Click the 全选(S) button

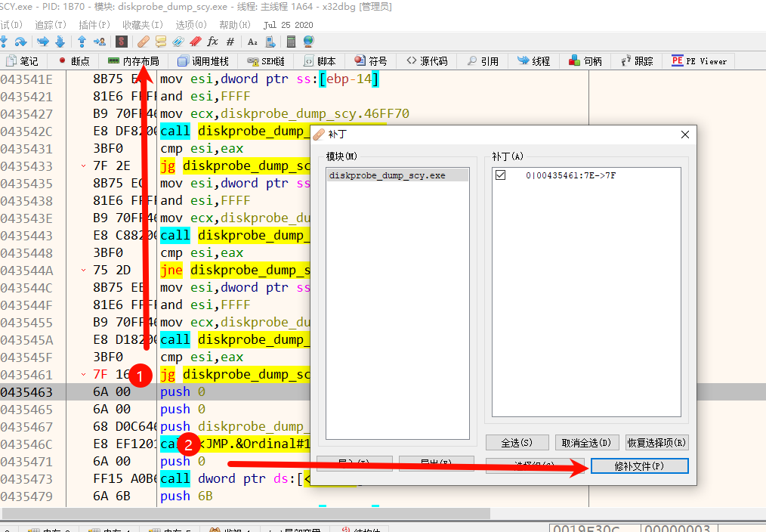(517, 443)
